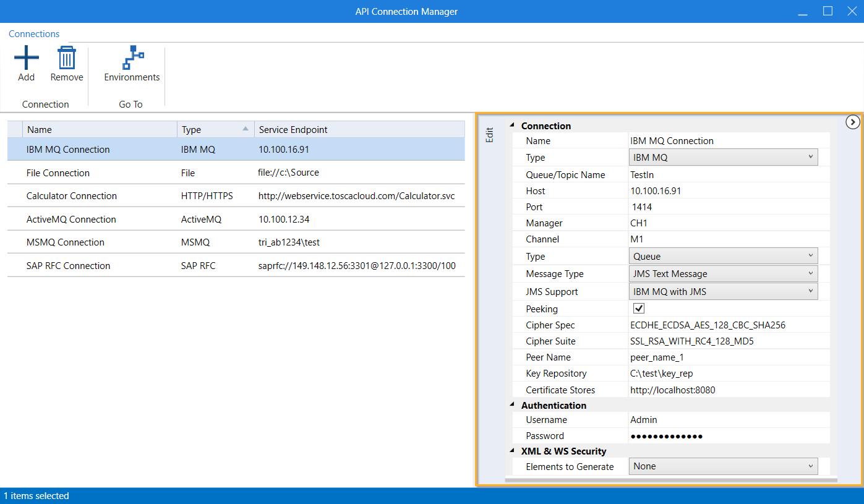Viewport: 864px width, 504px height.
Task: Click the Add connection plus icon
Action: (x=26, y=59)
